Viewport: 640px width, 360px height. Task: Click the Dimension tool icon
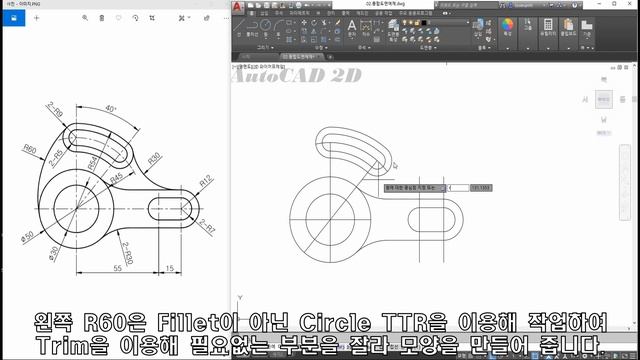pyautogui.click(x=366, y=29)
